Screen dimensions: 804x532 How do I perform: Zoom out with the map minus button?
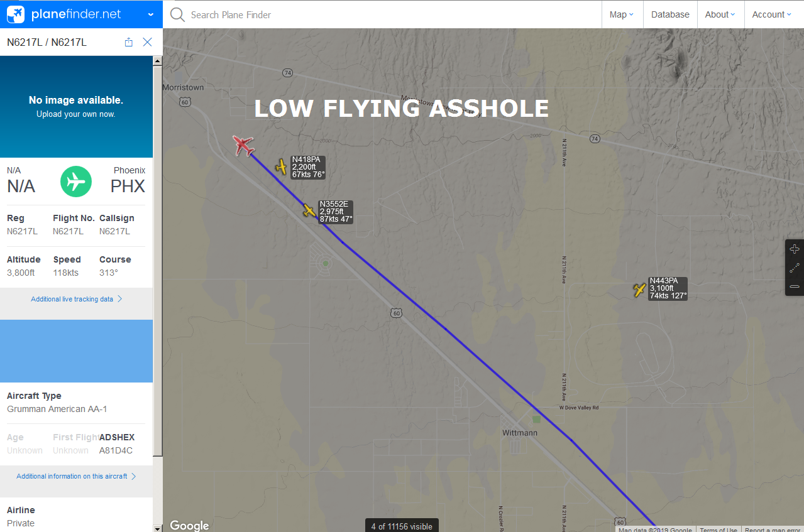(795, 286)
